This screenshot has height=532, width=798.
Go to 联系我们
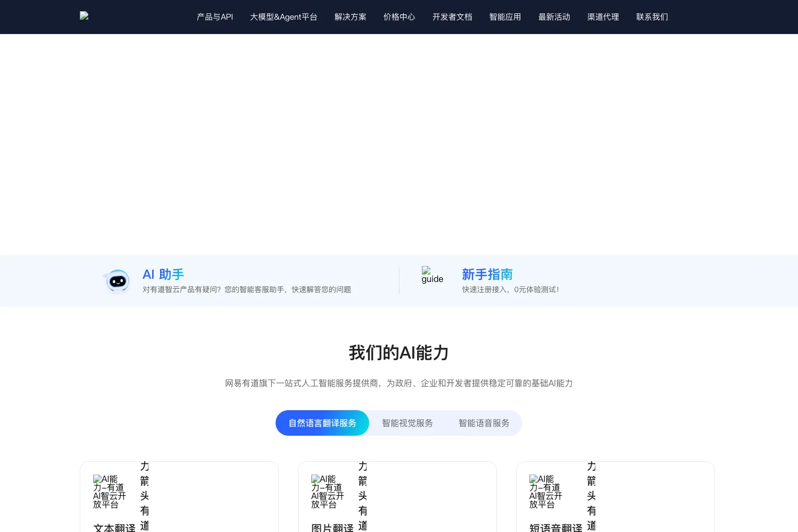pos(652,17)
